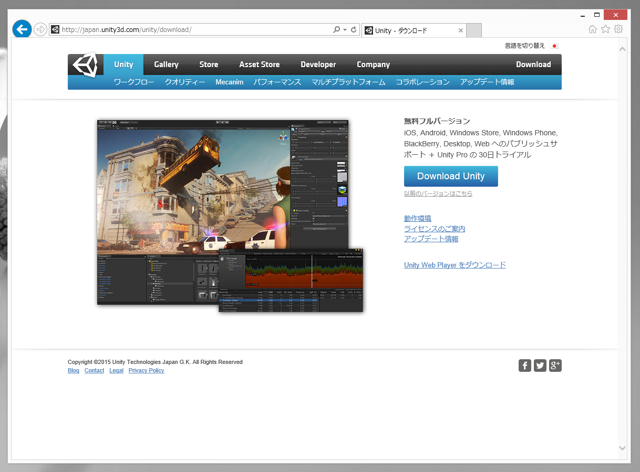
Task: Open the Store menu item
Action: tap(209, 65)
